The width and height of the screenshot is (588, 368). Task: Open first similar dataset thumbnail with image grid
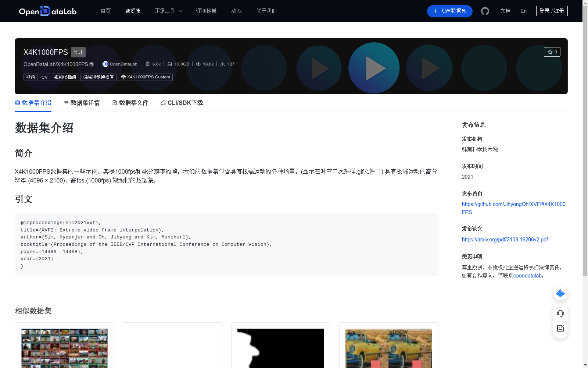[x=64, y=348]
